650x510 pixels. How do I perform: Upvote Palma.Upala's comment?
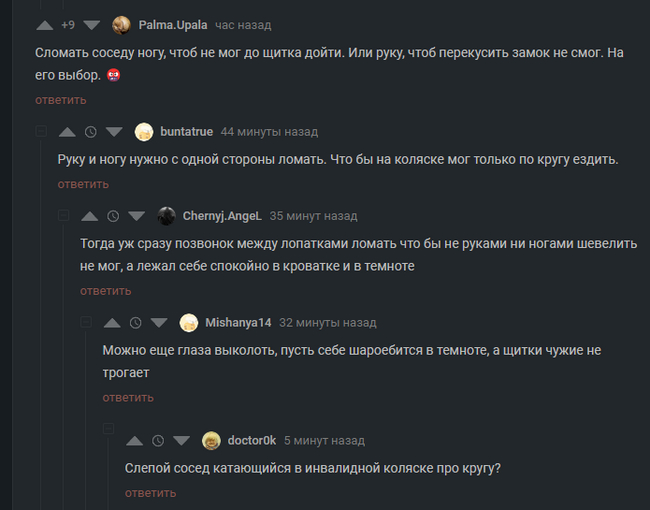[x=44, y=25]
